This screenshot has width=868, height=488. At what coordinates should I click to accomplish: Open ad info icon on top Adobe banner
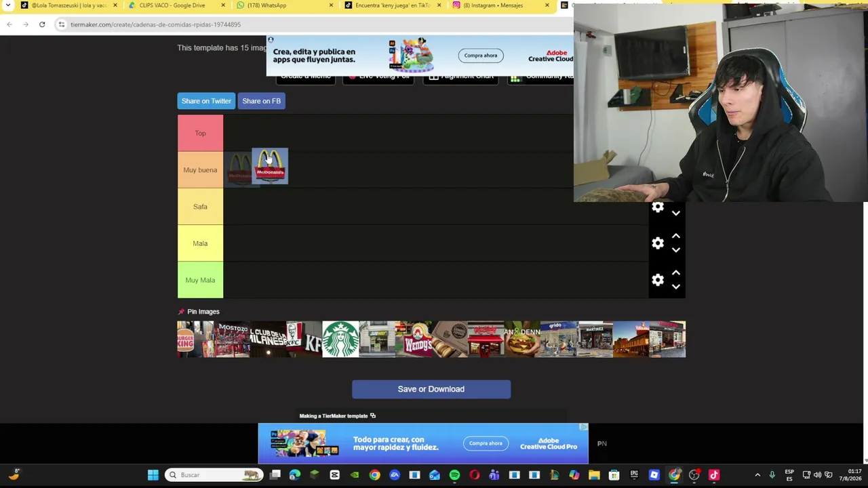[x=271, y=40]
